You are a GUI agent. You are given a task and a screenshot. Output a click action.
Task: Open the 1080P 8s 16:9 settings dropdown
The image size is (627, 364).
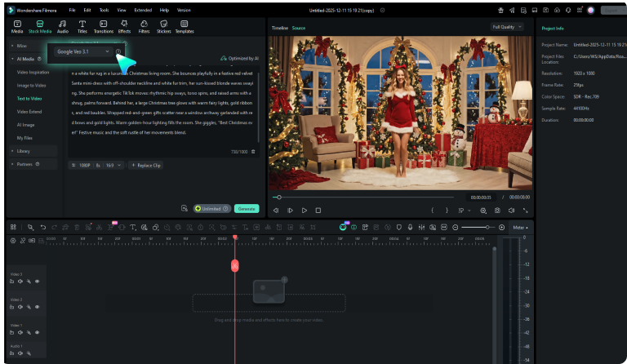[96, 166]
